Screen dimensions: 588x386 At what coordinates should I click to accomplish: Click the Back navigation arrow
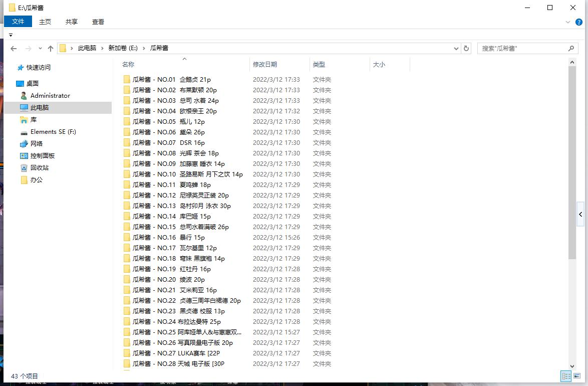(x=14, y=49)
